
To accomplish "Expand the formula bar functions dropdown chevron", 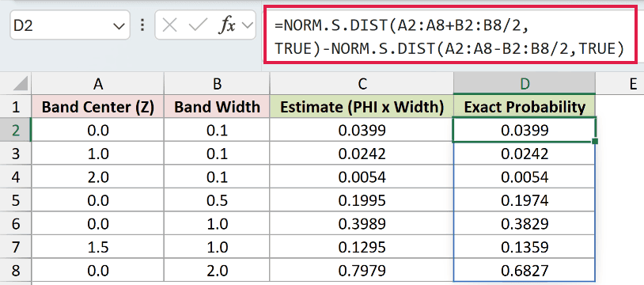I will click(x=247, y=25).
